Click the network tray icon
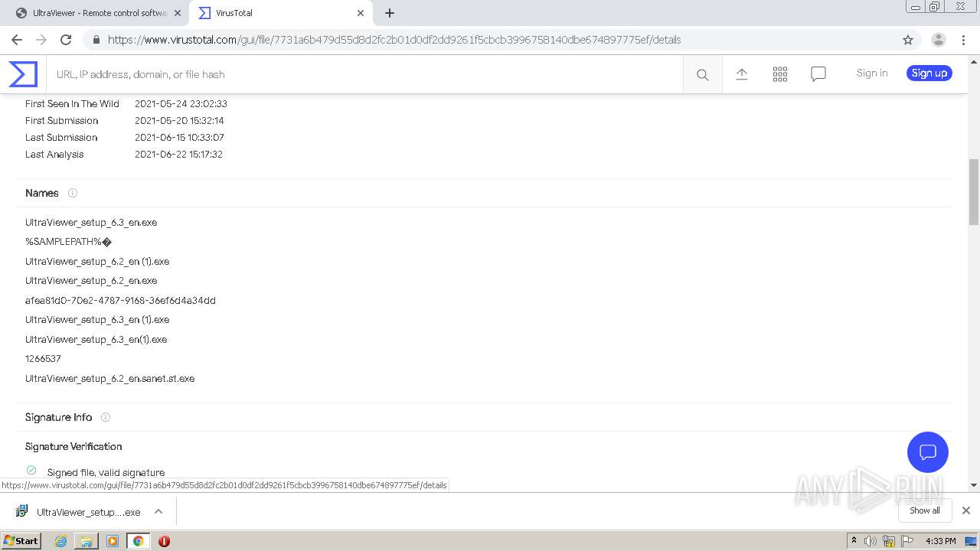 click(x=889, y=541)
